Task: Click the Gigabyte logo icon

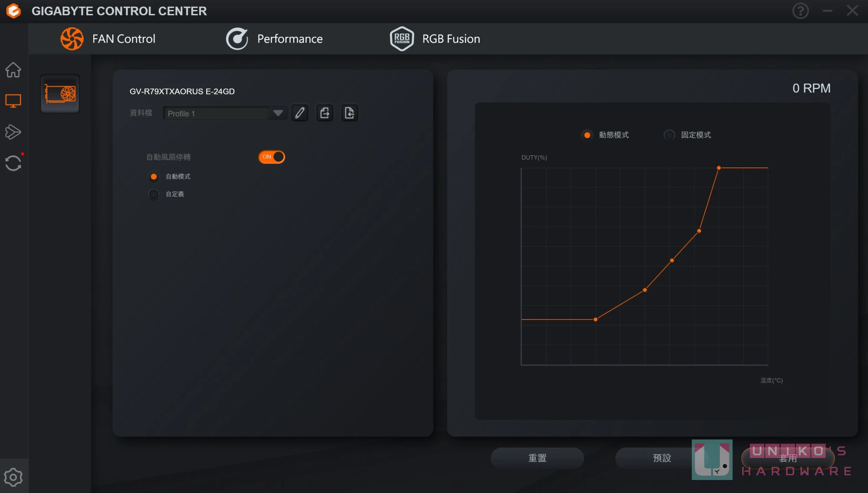Action: click(x=13, y=11)
